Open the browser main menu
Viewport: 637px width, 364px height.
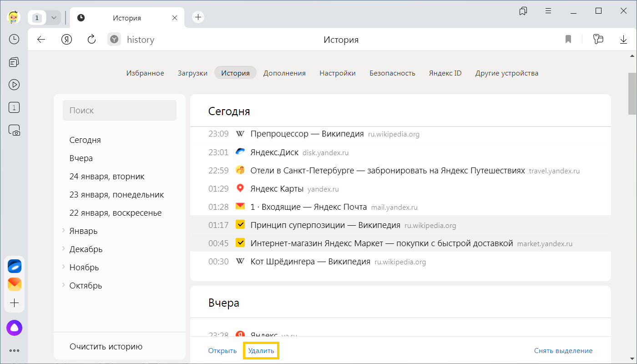pos(549,11)
